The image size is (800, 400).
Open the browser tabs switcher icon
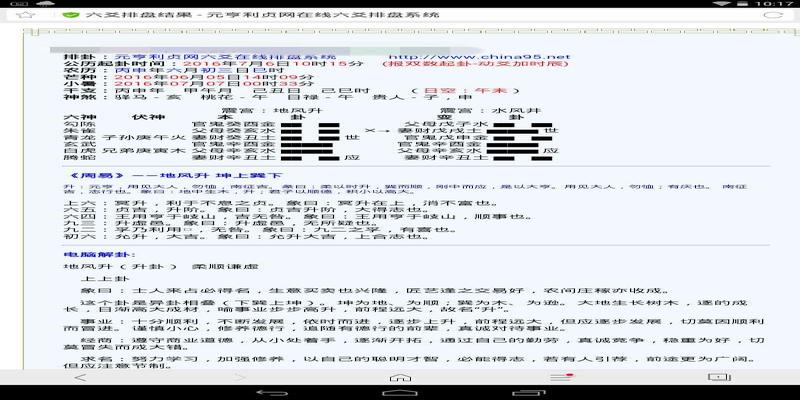tap(719, 377)
